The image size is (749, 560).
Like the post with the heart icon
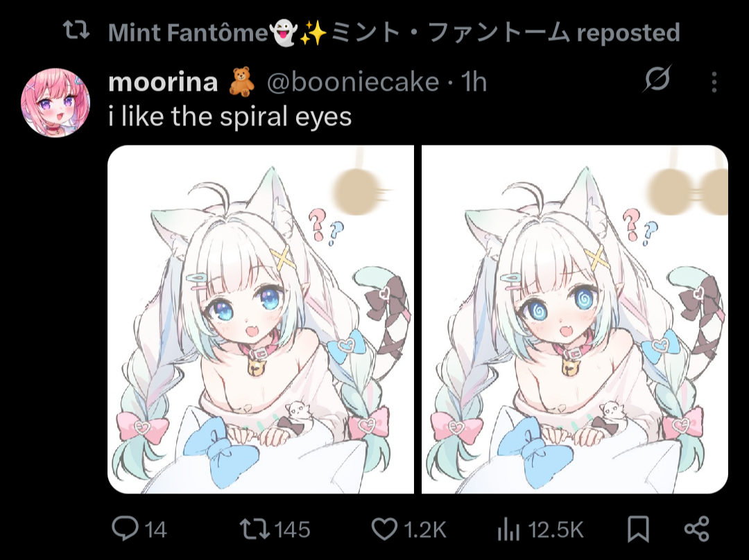pos(384,530)
